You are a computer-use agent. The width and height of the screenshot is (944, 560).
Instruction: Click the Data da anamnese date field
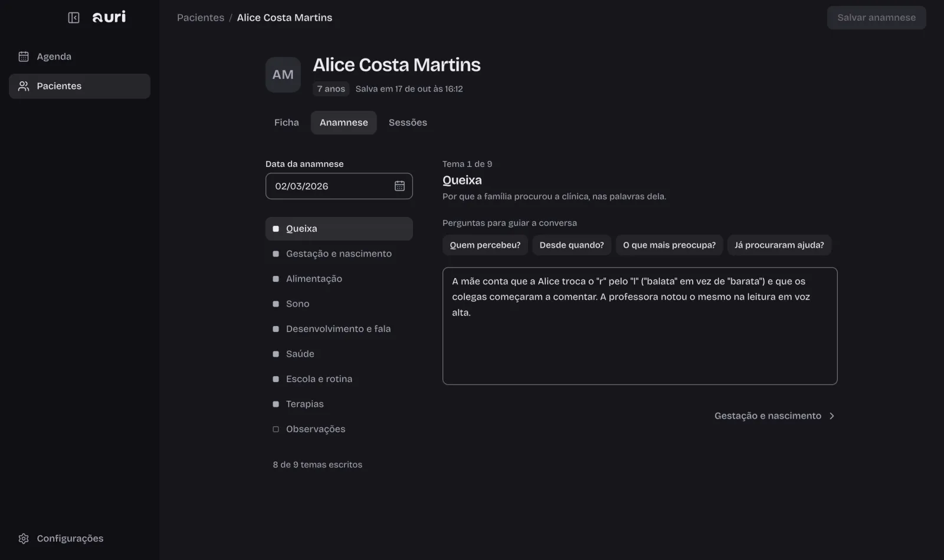pyautogui.click(x=339, y=186)
